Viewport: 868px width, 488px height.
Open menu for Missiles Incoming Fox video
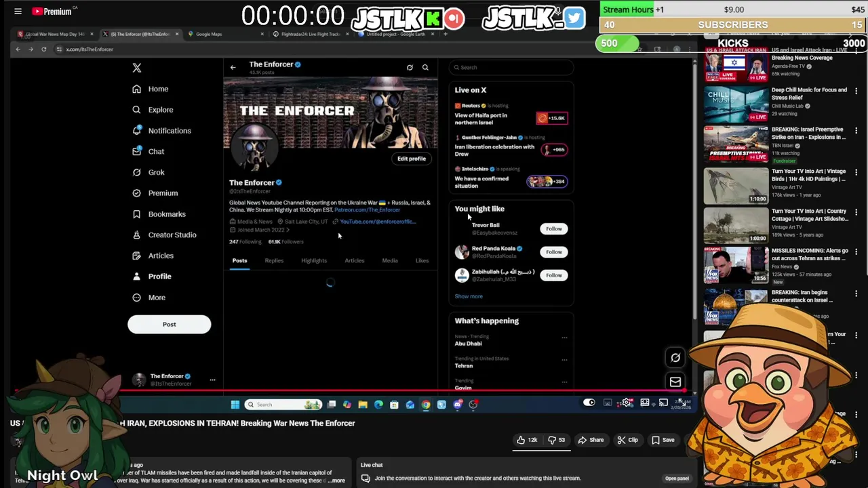click(856, 251)
